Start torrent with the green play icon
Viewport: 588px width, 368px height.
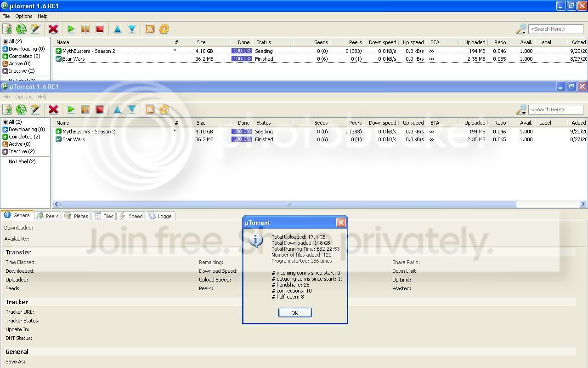(71, 109)
